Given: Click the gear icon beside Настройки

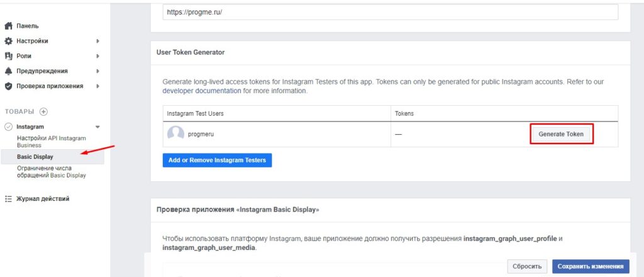Looking at the screenshot, I should click(8, 41).
